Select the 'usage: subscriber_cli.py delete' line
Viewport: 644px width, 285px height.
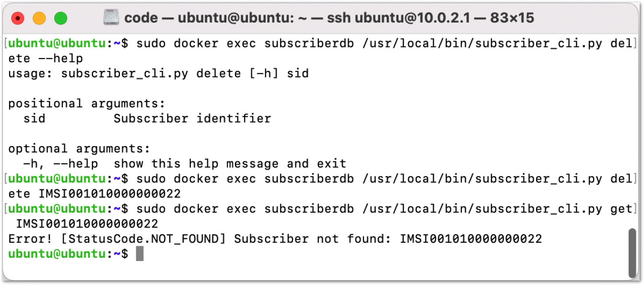(x=158, y=73)
